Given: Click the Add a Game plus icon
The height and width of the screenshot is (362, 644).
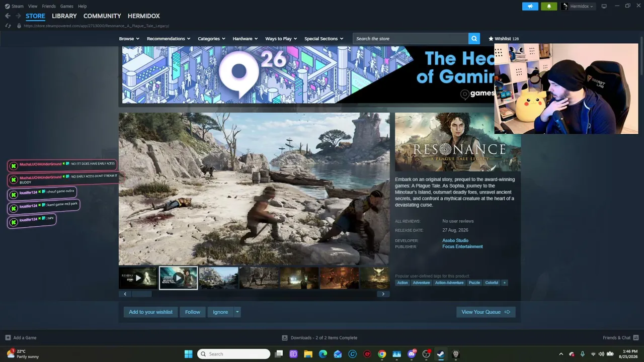Looking at the screenshot, I should tap(8, 338).
